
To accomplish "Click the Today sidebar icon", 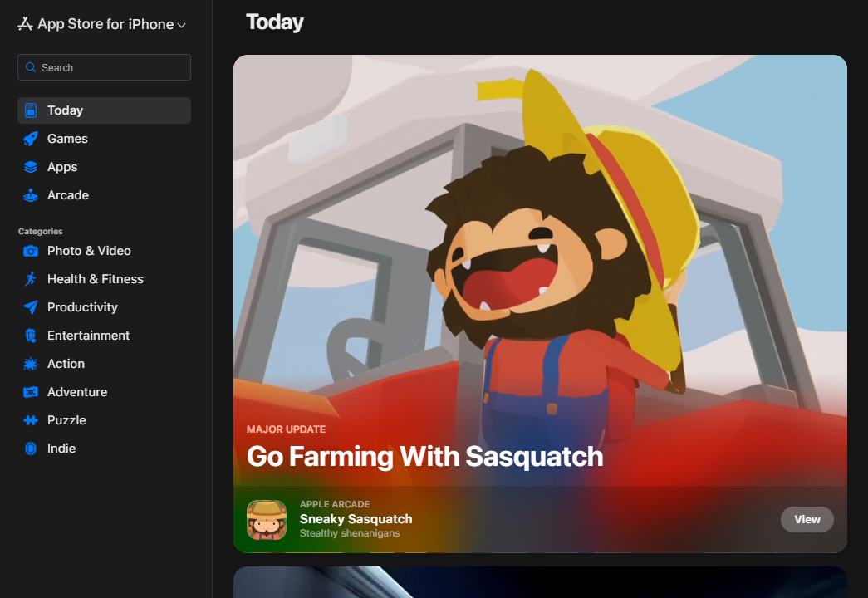I will [31, 110].
